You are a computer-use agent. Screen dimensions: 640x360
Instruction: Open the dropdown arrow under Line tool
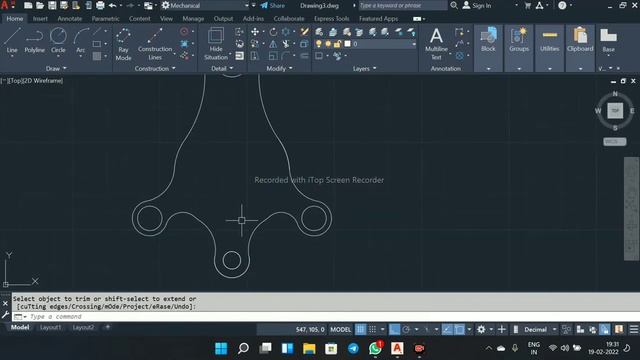(x=12, y=56)
